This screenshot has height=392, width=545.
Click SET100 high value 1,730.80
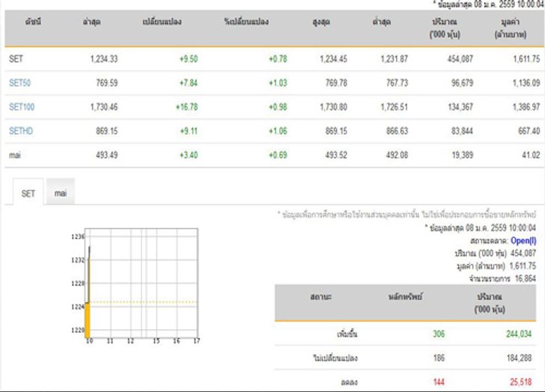click(333, 107)
